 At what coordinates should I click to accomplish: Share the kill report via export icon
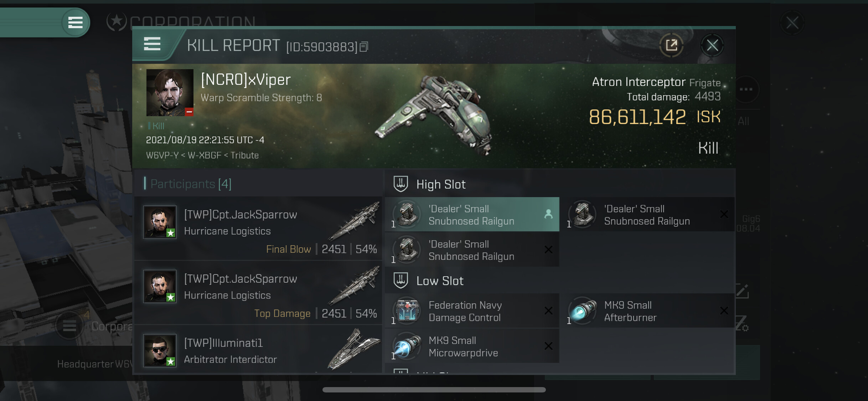tap(671, 45)
